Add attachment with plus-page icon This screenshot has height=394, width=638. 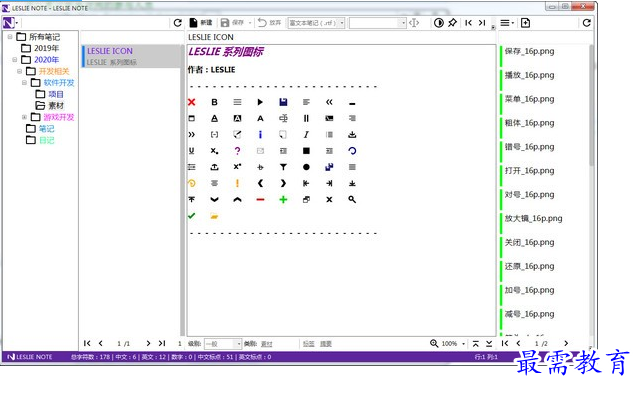(x=525, y=23)
